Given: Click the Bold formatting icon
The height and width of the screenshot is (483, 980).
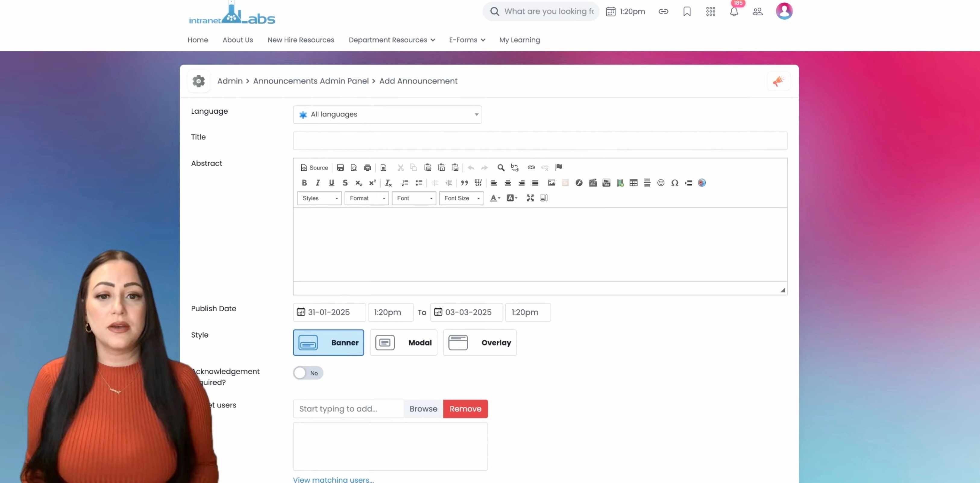Looking at the screenshot, I should point(304,183).
